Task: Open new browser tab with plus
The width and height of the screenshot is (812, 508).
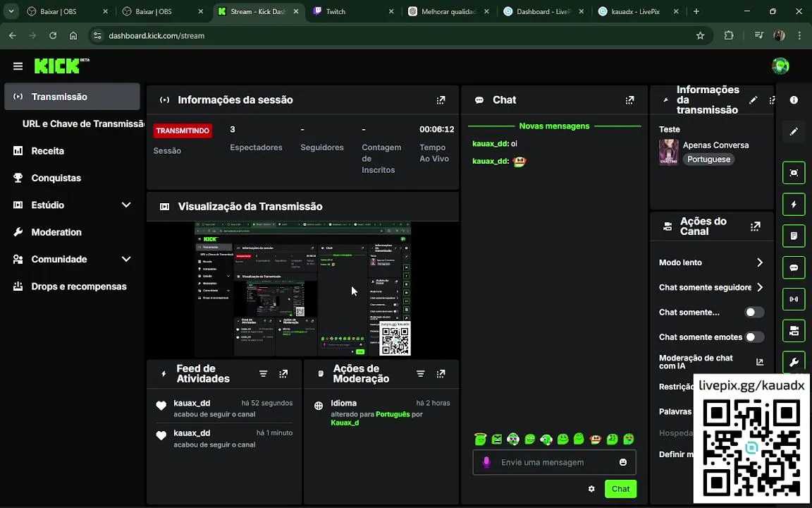Action: point(696,11)
